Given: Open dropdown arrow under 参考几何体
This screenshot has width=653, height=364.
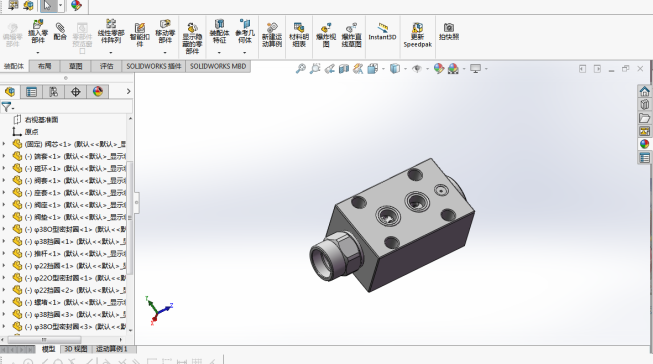Looking at the screenshot, I should click(x=245, y=52).
